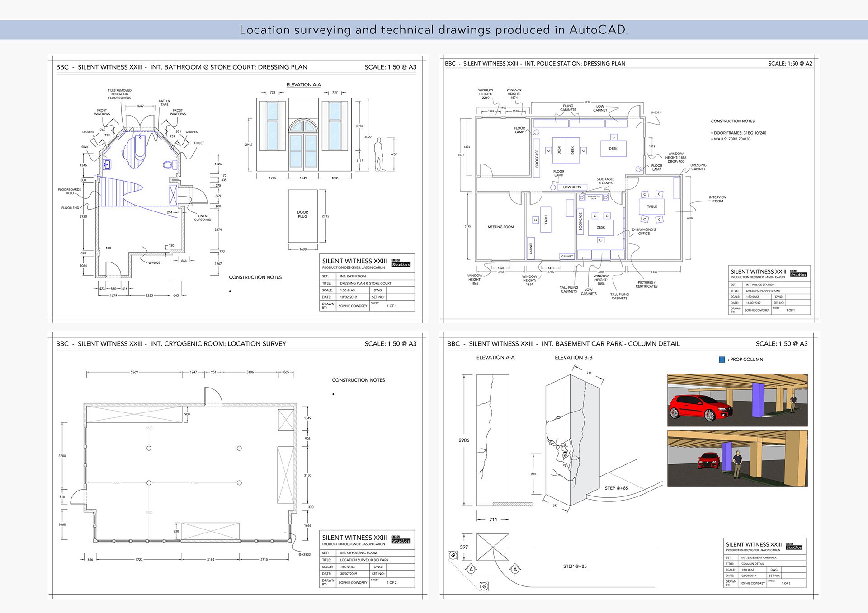Click the 'LOW UNITS' label in police station plan
The width and height of the screenshot is (868, 613).
(572, 187)
